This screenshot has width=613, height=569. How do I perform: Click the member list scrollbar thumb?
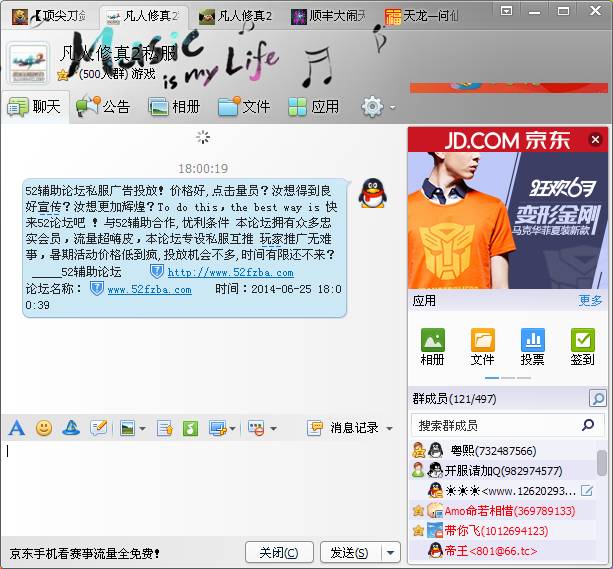[x=602, y=463]
